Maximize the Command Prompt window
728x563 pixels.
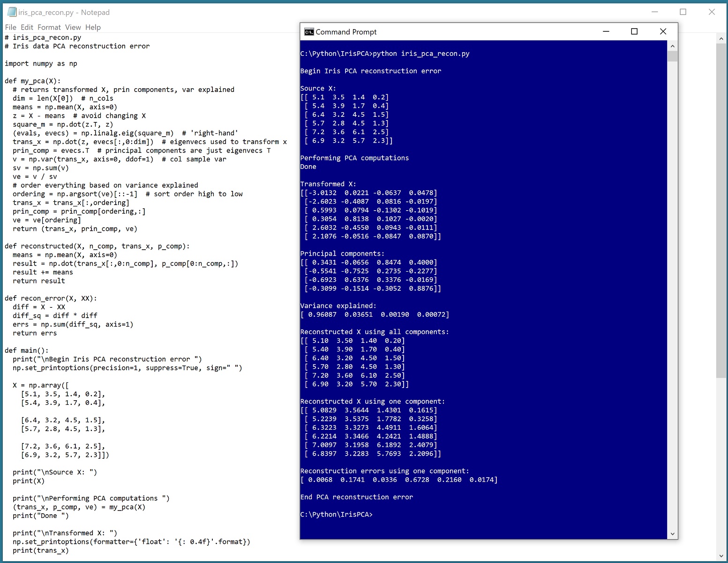634,31
